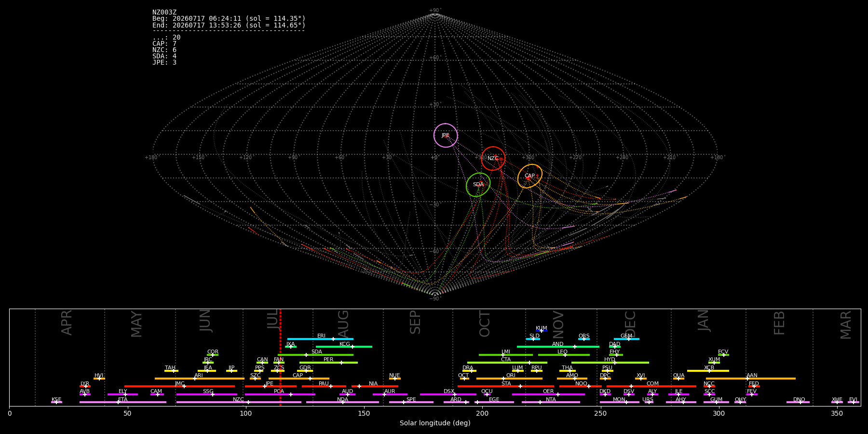Click the ECV shower bar in timeline
This screenshot has width=868, height=434.
723,355
